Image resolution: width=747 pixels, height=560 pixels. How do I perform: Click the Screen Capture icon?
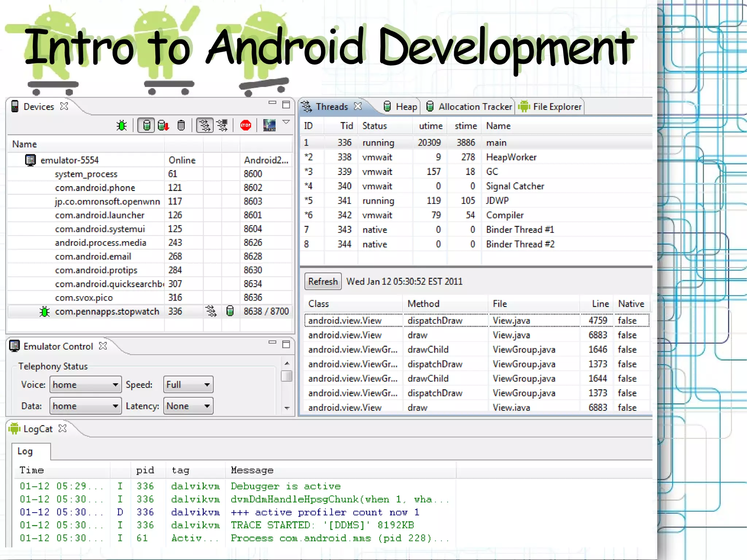coord(269,125)
